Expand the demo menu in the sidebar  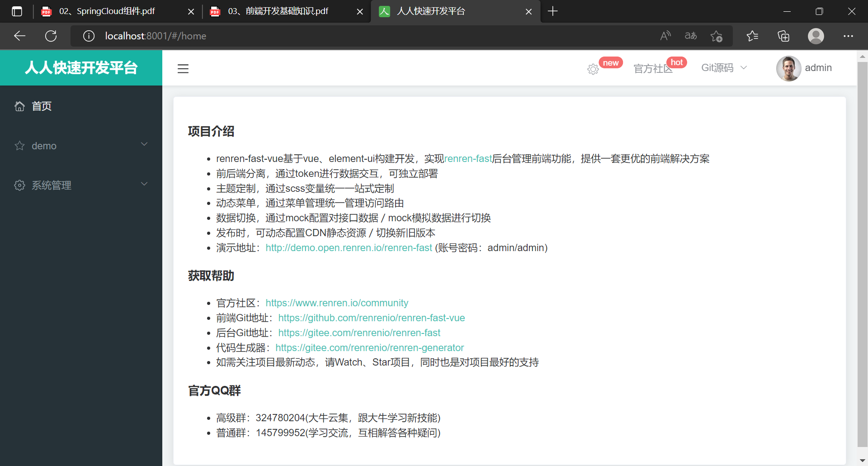(x=144, y=144)
